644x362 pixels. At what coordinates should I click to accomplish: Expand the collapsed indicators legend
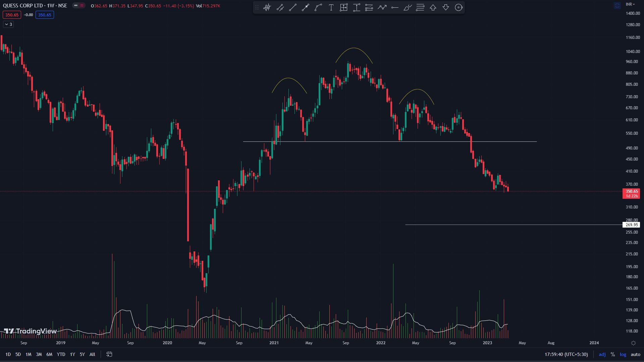click(8, 24)
